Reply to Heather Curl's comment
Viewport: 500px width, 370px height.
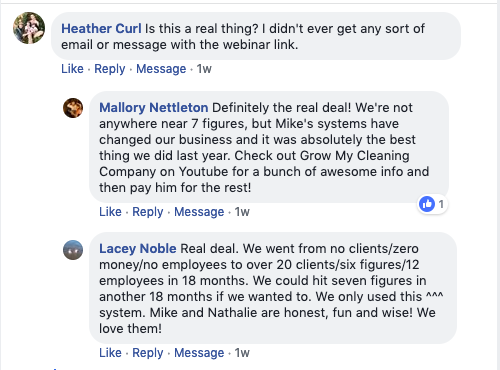110,69
